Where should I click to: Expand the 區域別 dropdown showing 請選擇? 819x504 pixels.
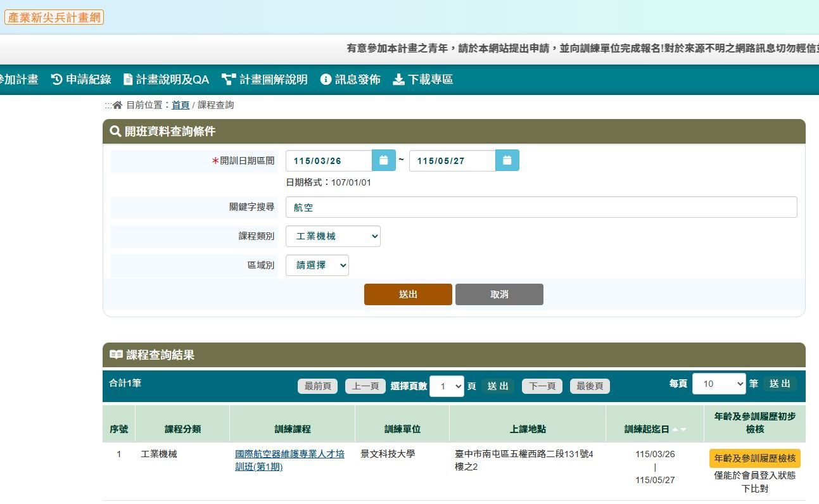pyautogui.click(x=317, y=265)
